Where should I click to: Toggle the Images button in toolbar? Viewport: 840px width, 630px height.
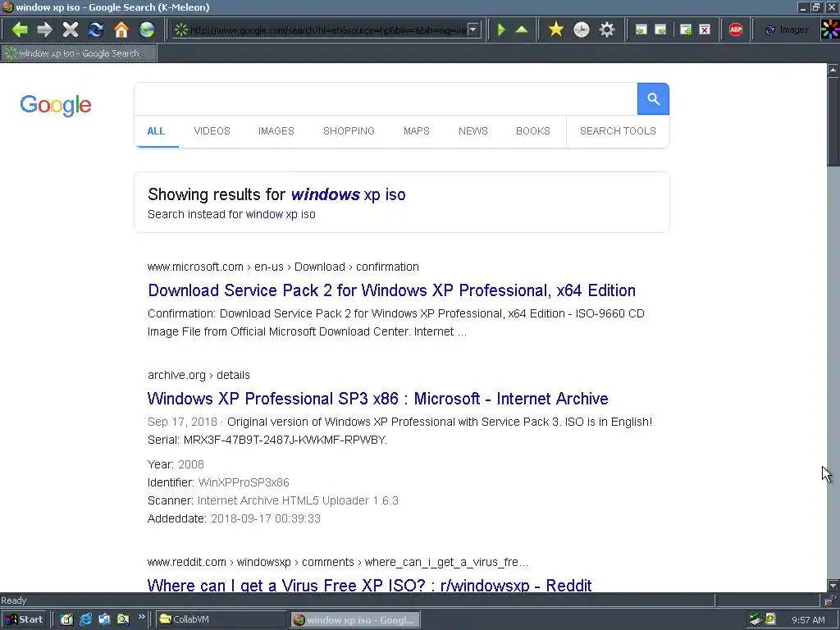787,30
